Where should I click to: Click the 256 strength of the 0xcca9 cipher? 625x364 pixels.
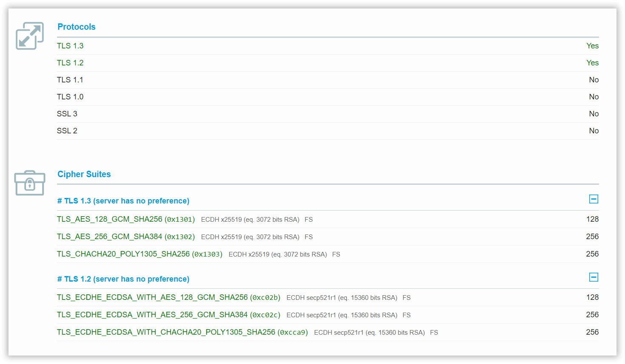[x=592, y=332]
